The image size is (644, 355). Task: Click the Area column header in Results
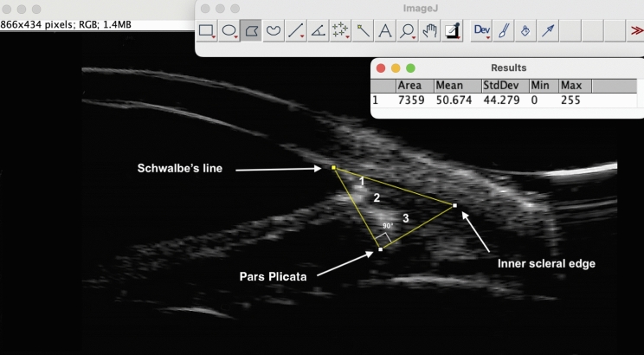[x=415, y=86]
